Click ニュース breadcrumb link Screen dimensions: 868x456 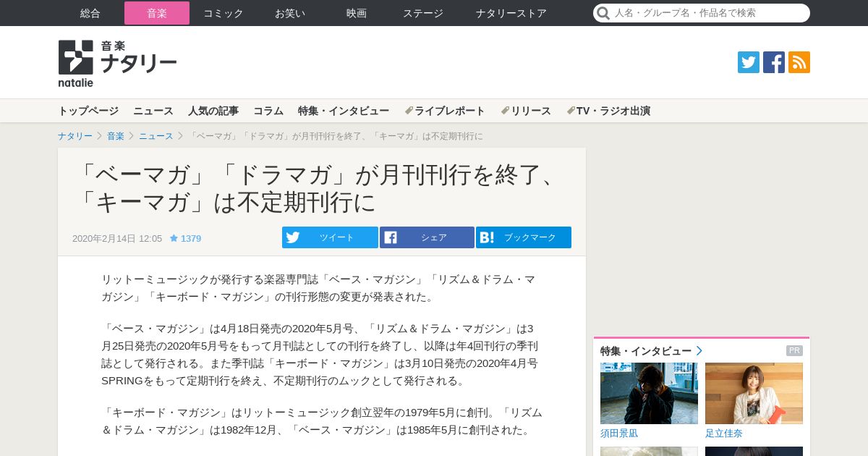(x=156, y=136)
